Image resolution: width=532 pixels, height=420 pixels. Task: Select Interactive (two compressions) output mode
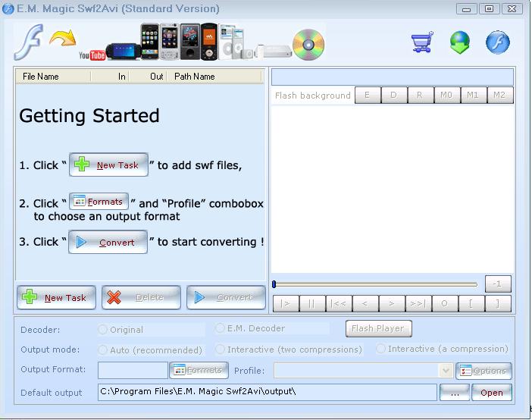click(220, 349)
